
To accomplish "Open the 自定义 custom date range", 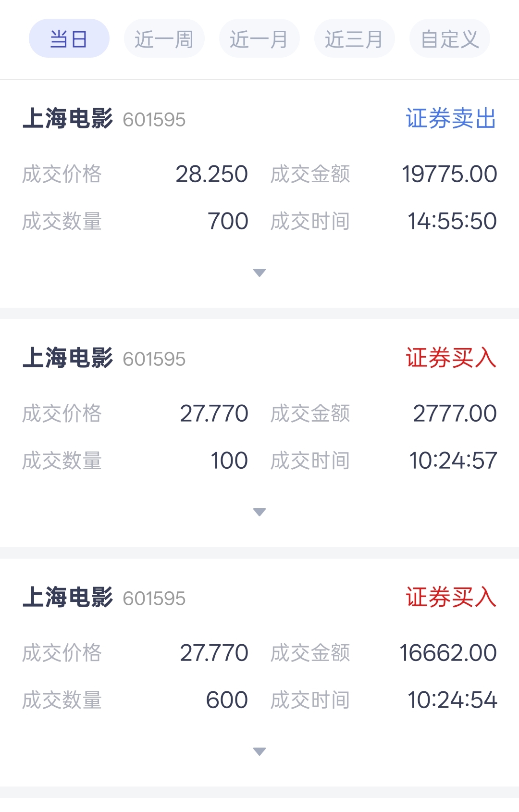I will [x=450, y=38].
